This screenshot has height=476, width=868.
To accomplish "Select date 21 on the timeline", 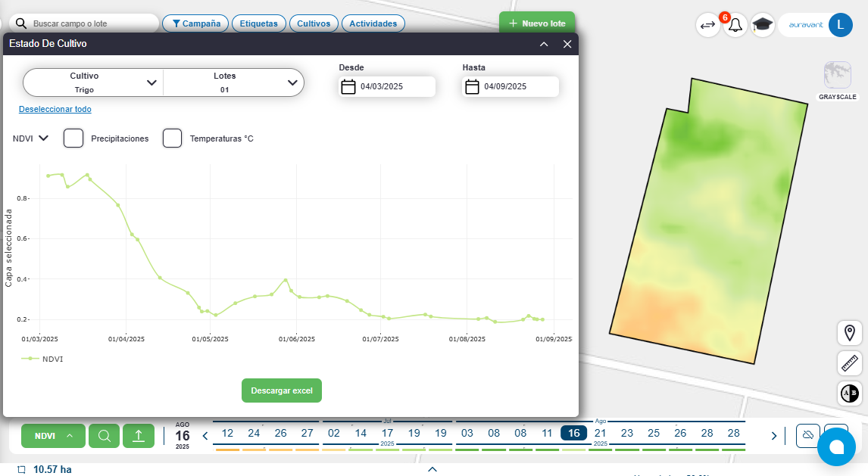I will click(600, 433).
